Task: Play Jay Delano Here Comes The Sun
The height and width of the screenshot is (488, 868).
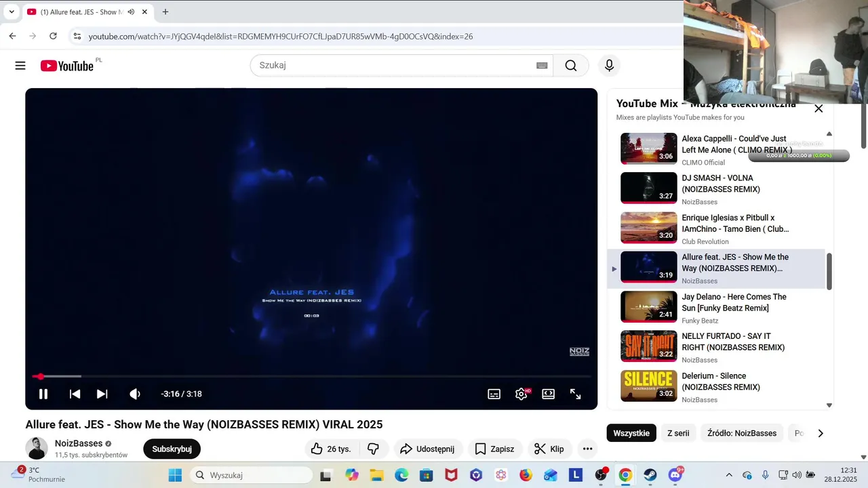Action: coord(717,308)
